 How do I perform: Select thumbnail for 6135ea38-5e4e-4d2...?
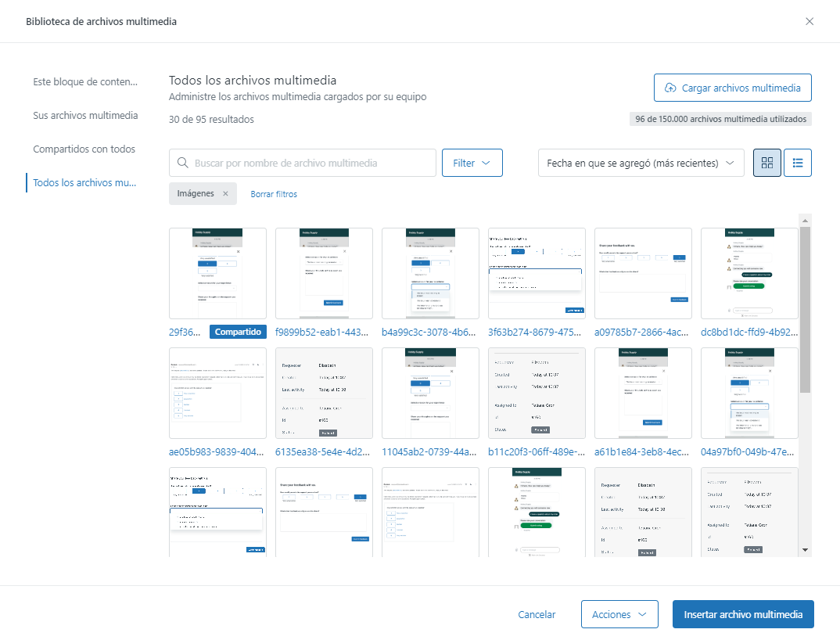[324, 393]
